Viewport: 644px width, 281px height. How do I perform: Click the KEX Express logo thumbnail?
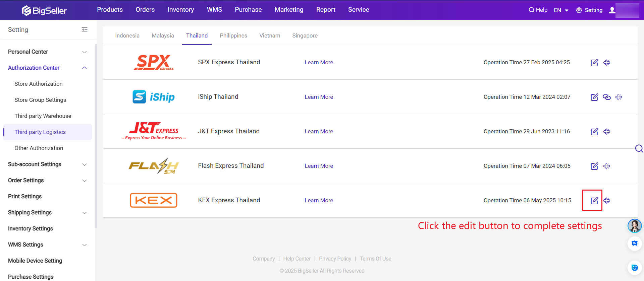pos(154,200)
